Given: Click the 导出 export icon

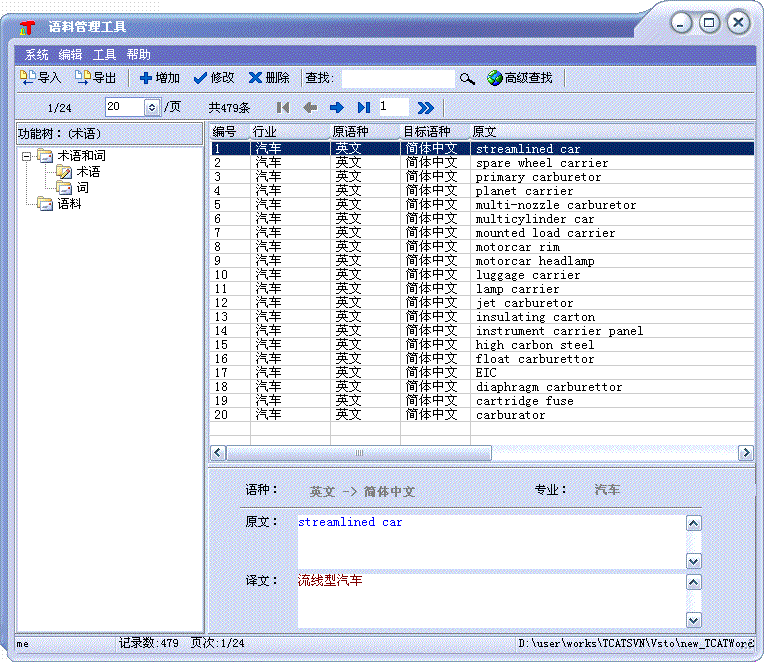Looking at the screenshot, I should 83,77.
